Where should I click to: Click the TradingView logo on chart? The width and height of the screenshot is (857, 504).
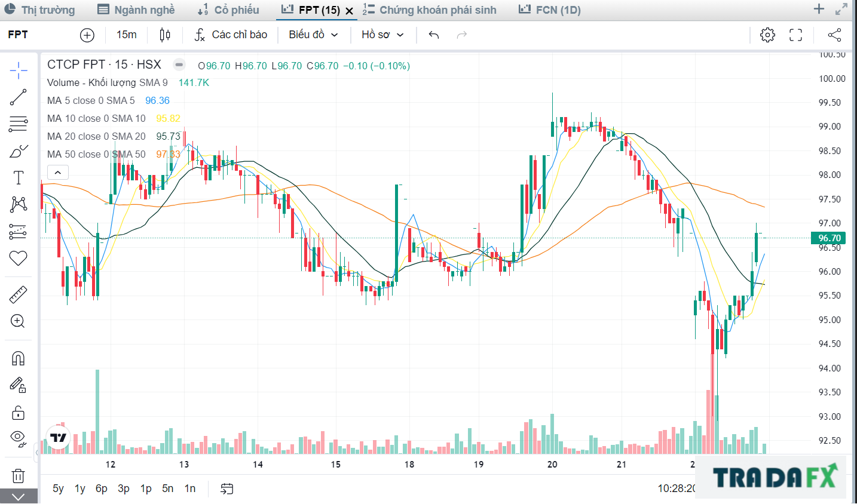(59, 438)
